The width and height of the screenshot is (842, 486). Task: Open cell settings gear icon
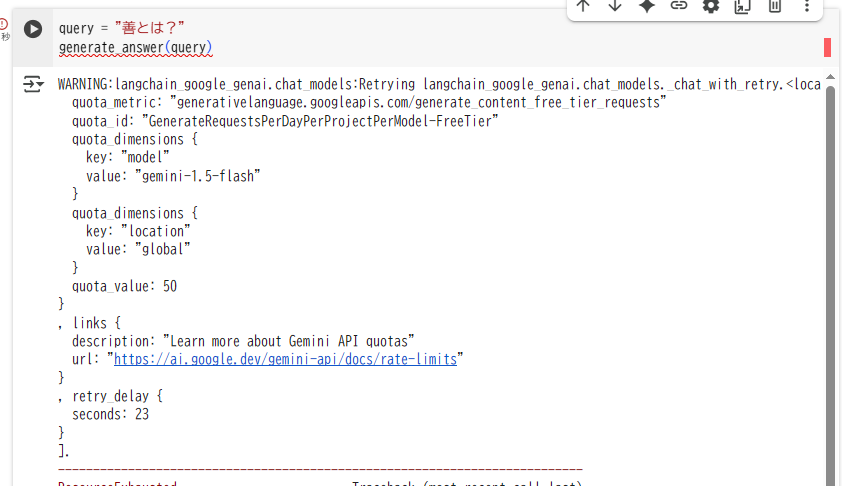click(711, 6)
